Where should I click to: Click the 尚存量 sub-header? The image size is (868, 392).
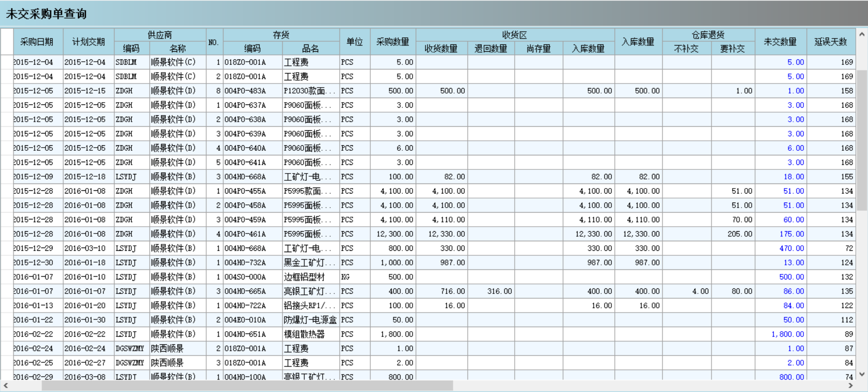tap(538, 49)
